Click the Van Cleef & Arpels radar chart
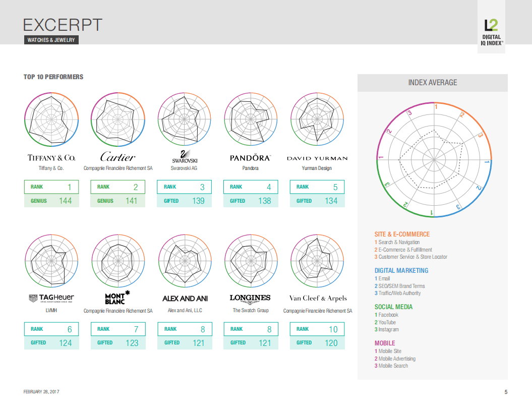 click(x=317, y=261)
